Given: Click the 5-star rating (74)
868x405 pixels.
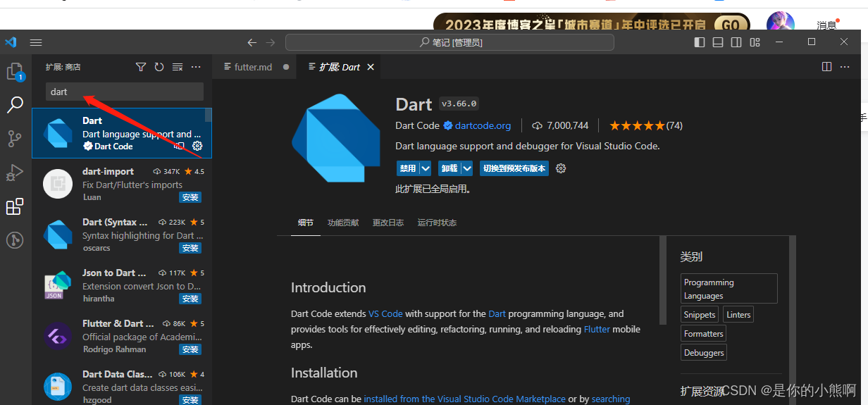Looking at the screenshot, I should [x=646, y=125].
